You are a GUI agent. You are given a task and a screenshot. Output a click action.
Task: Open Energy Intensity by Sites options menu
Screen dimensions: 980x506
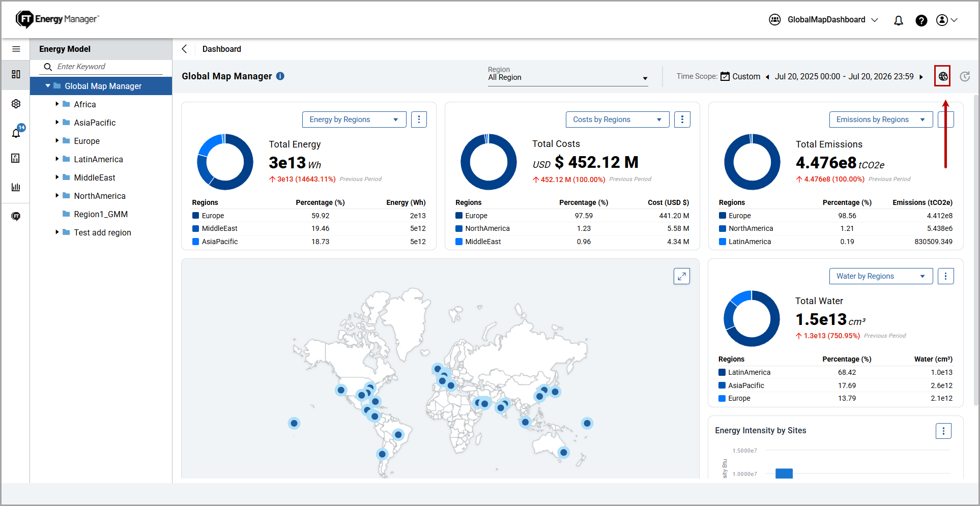943,431
